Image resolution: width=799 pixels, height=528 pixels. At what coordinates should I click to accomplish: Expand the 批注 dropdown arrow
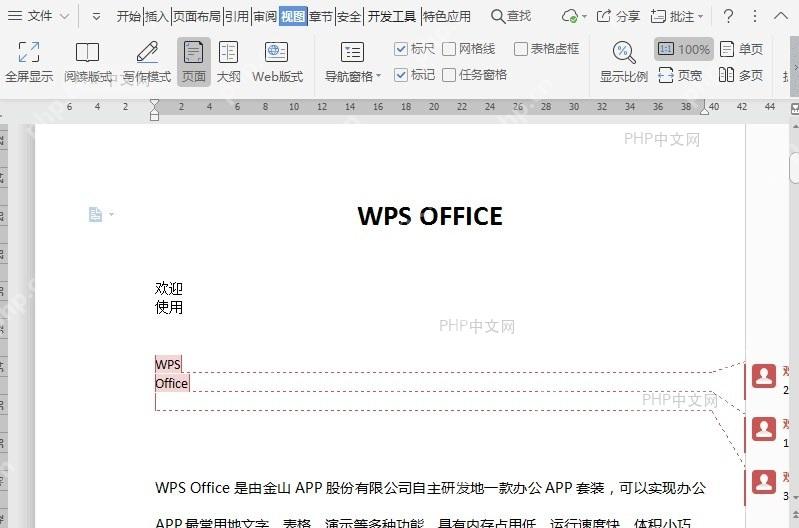click(x=700, y=17)
